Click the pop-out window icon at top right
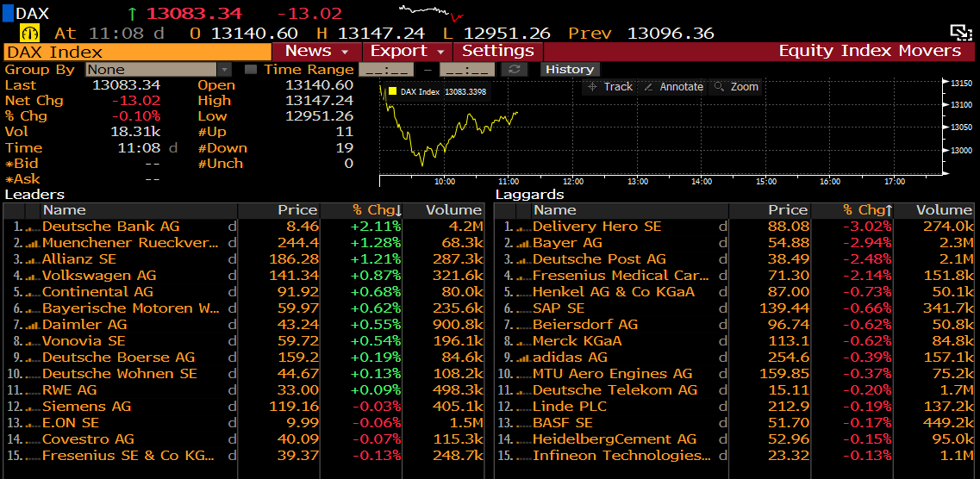 click(961, 33)
